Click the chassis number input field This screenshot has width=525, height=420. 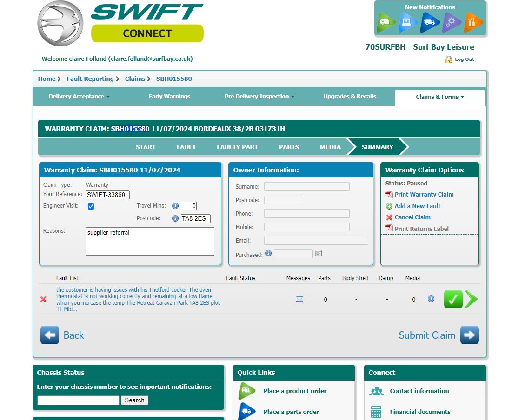click(78, 400)
